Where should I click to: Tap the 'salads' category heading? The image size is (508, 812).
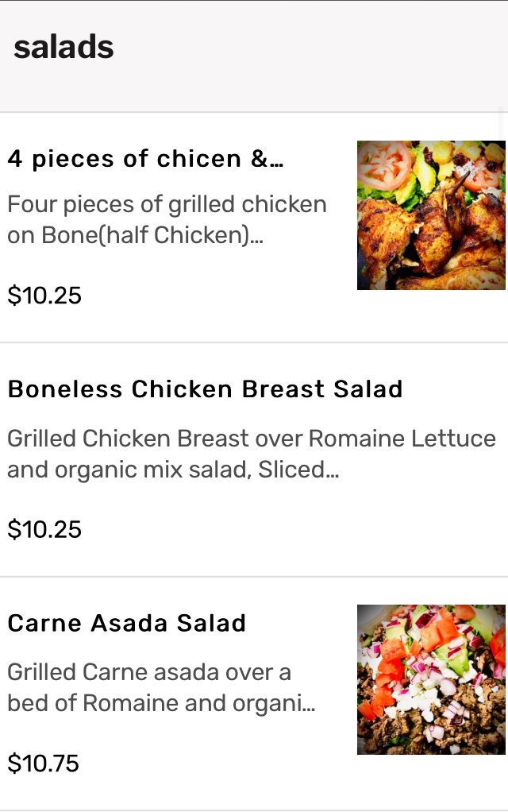click(x=63, y=47)
